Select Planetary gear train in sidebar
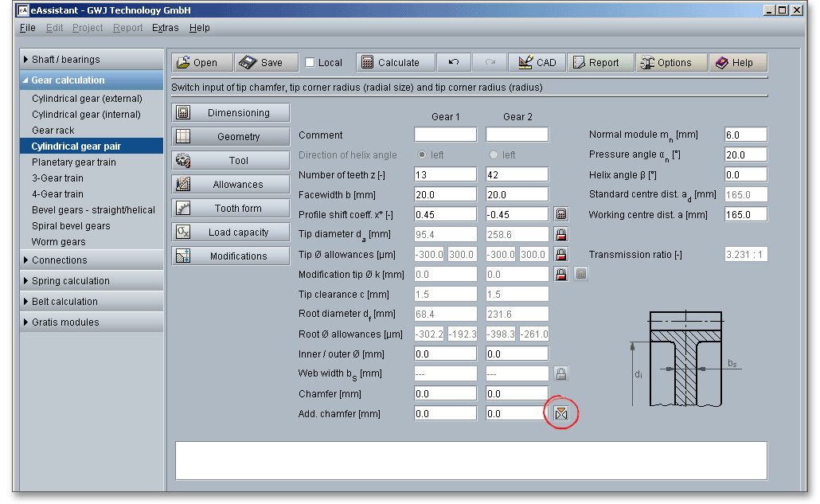 click(74, 162)
